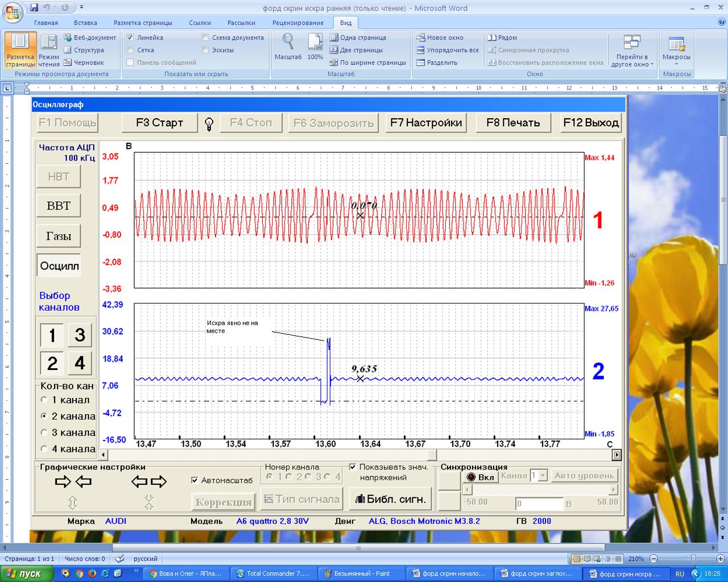Toggle the Автомасштаб checkbox in oscilloscope

click(x=195, y=480)
